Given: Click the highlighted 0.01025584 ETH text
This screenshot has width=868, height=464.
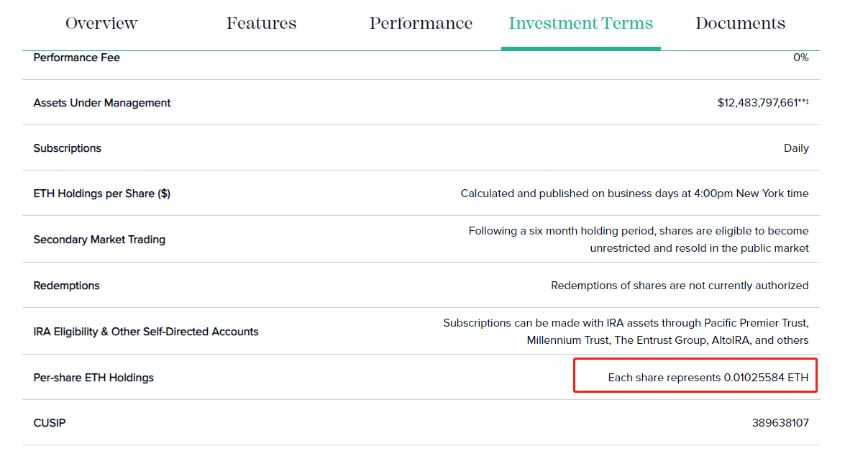Looking at the screenshot, I should pyautogui.click(x=765, y=378).
